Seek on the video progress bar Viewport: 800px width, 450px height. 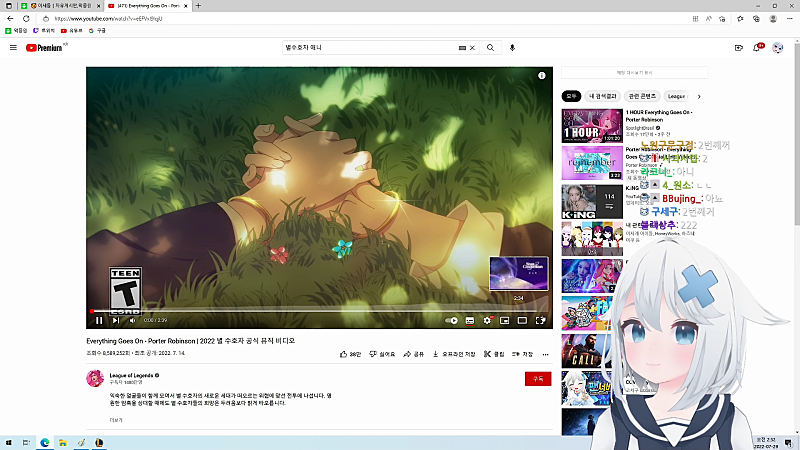point(319,311)
